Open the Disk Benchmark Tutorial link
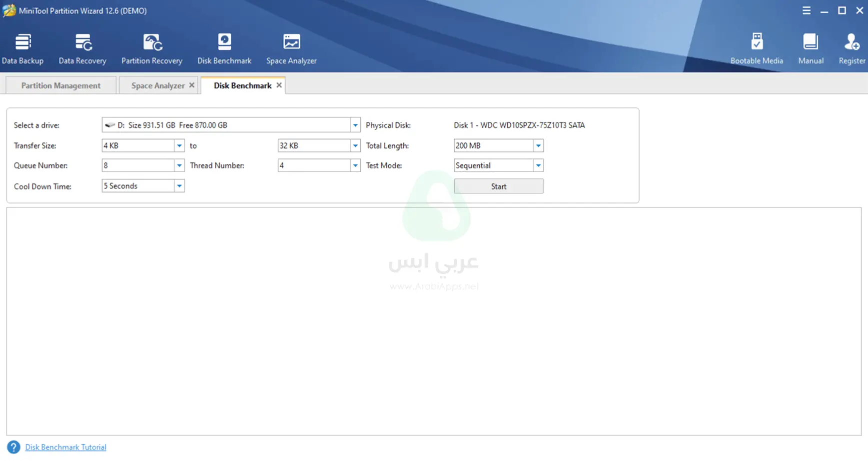 65,447
